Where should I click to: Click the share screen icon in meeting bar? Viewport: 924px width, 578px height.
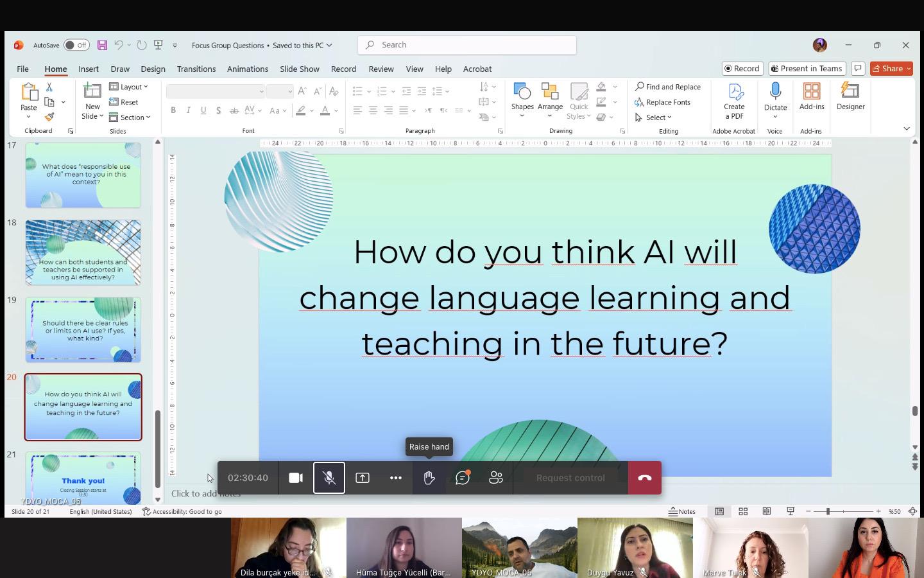click(363, 478)
